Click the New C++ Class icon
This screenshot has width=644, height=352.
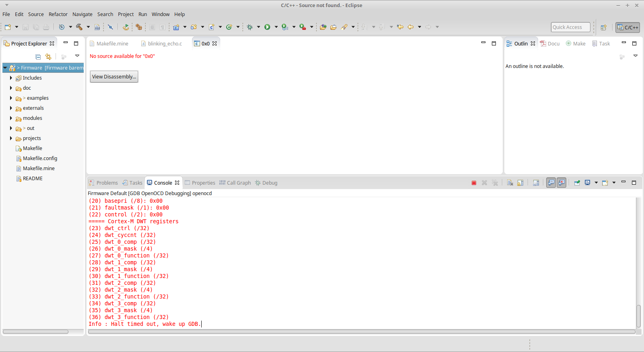click(229, 27)
